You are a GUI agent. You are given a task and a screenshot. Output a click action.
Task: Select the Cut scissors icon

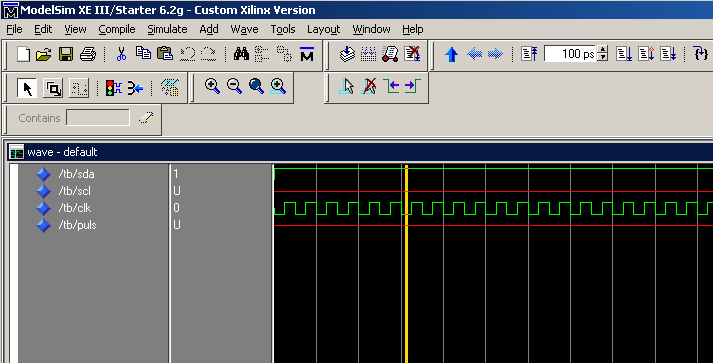121,55
